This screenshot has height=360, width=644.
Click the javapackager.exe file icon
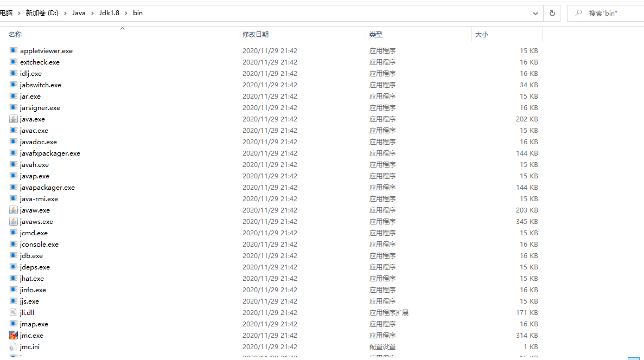(x=13, y=187)
